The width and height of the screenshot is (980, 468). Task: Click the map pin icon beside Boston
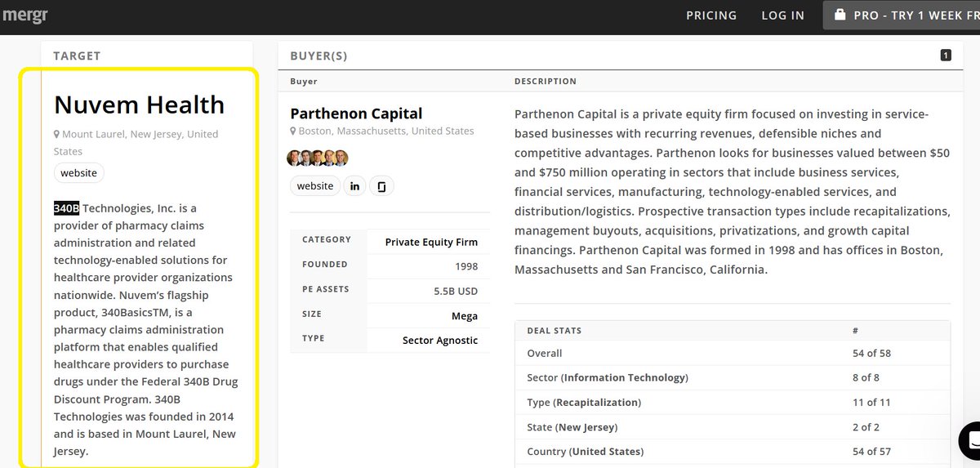click(293, 131)
